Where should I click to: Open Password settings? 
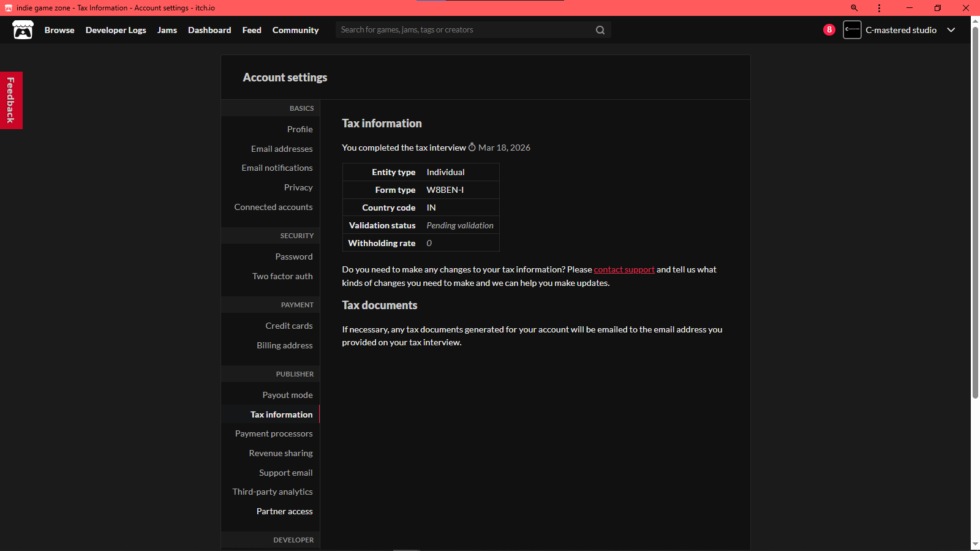(x=294, y=257)
